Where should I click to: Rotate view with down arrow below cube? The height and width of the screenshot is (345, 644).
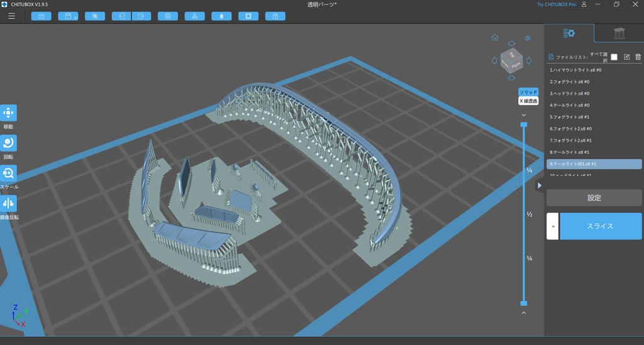pos(511,78)
